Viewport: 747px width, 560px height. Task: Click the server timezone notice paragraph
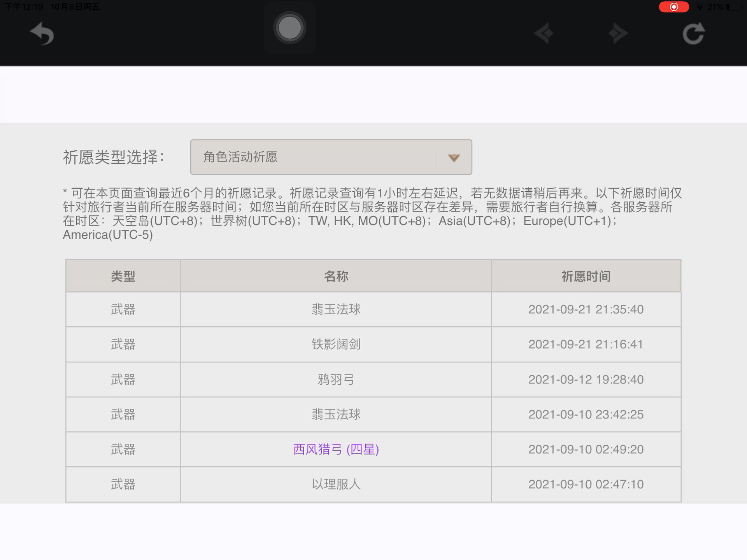[372, 214]
